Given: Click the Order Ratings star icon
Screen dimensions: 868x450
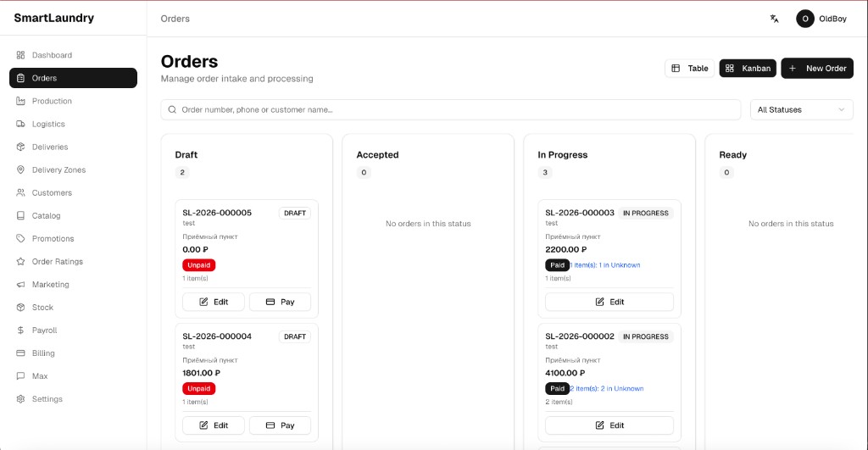Looking at the screenshot, I should [x=21, y=261].
